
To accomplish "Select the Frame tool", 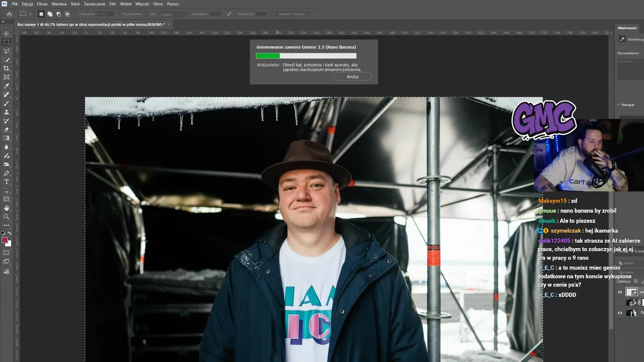I will (x=7, y=77).
